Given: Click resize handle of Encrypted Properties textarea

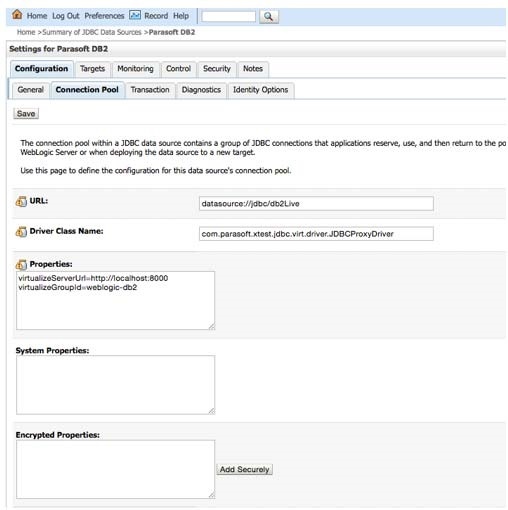Looking at the screenshot, I should 212,495.
